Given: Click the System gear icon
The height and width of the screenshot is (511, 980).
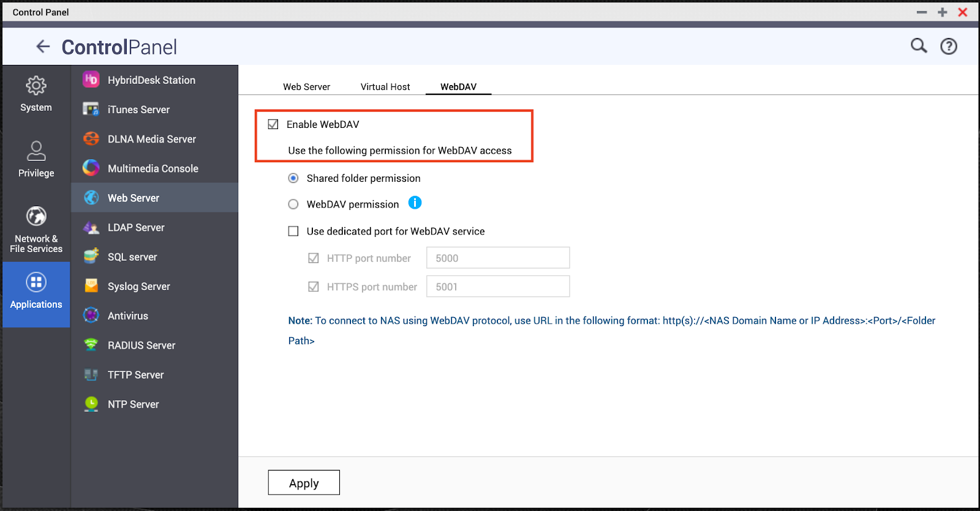Looking at the screenshot, I should pyautogui.click(x=36, y=85).
